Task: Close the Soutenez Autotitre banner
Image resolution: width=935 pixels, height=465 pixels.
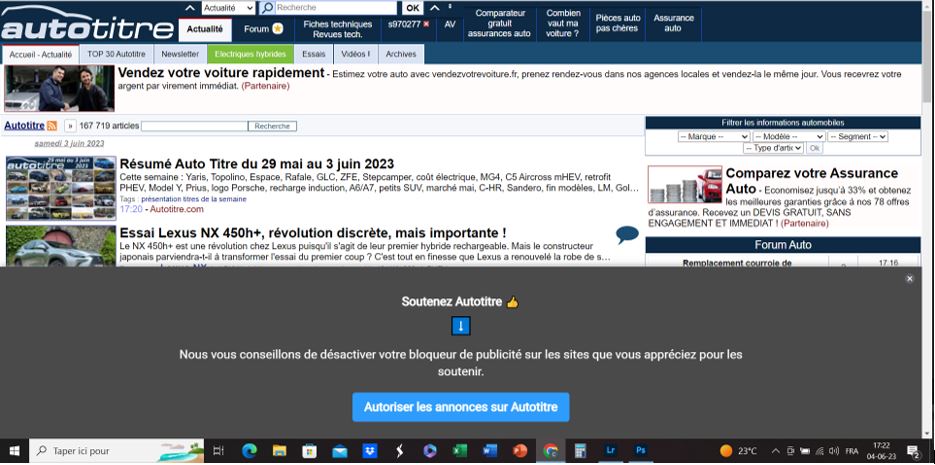Action: point(909,278)
